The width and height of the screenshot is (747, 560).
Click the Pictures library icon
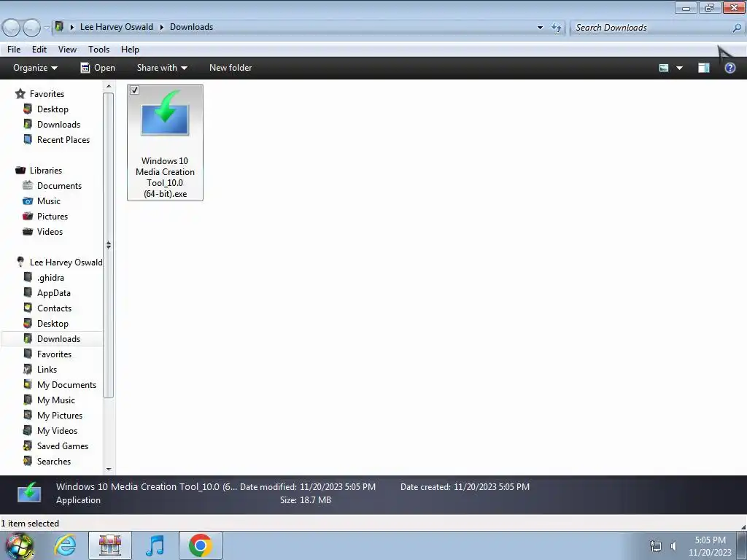click(x=28, y=216)
